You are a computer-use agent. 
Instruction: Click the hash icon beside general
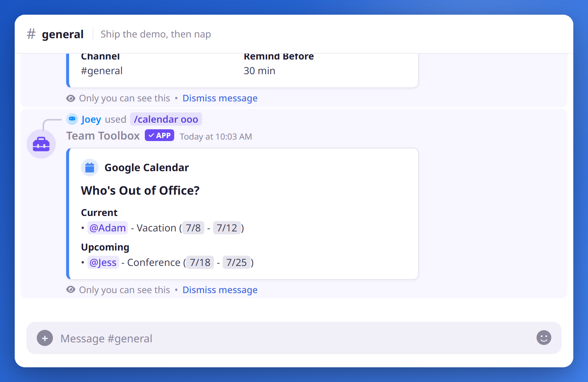click(31, 34)
